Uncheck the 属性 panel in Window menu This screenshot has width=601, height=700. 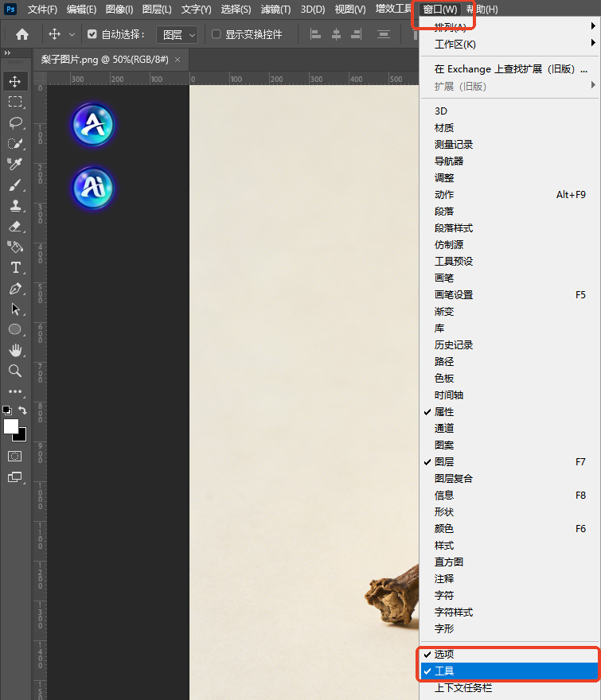coord(509,411)
